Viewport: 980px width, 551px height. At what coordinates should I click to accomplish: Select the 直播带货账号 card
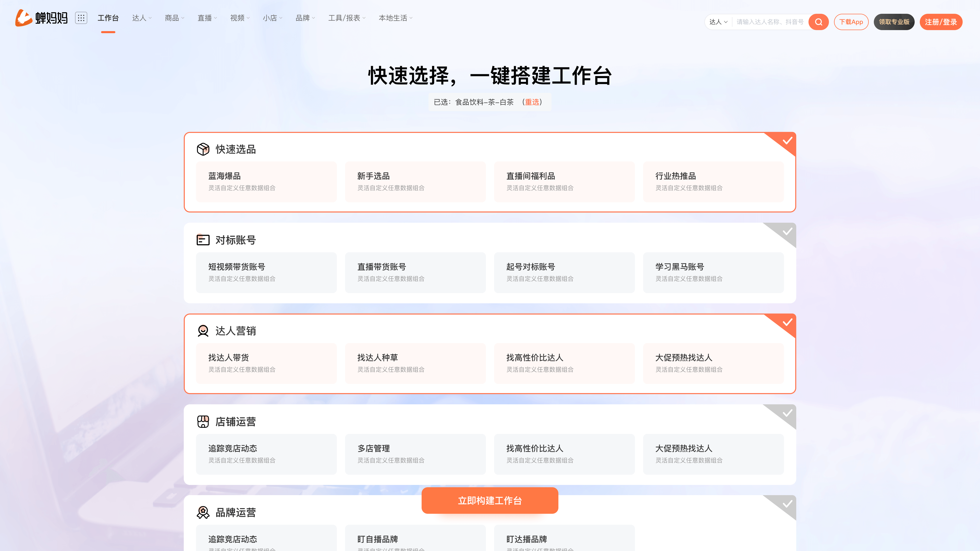click(x=415, y=273)
